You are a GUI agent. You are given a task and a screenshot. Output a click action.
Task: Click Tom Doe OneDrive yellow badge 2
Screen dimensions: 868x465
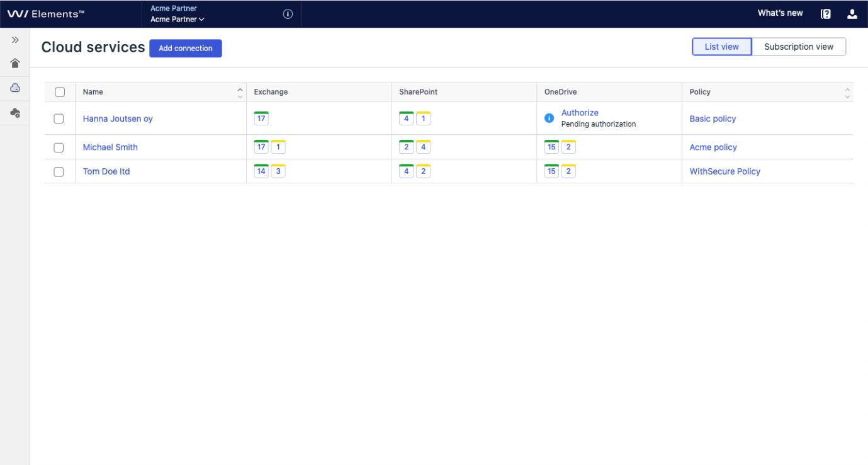568,171
